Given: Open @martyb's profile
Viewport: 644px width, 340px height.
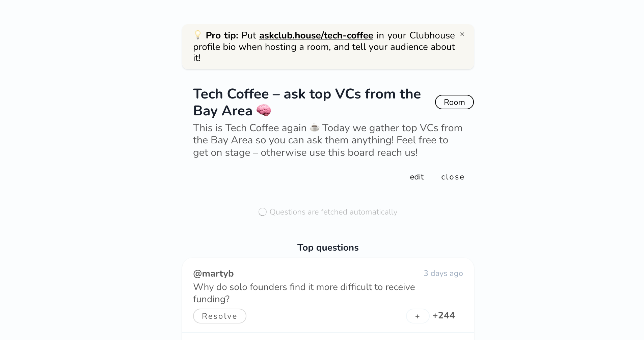Looking at the screenshot, I should [213, 274].
